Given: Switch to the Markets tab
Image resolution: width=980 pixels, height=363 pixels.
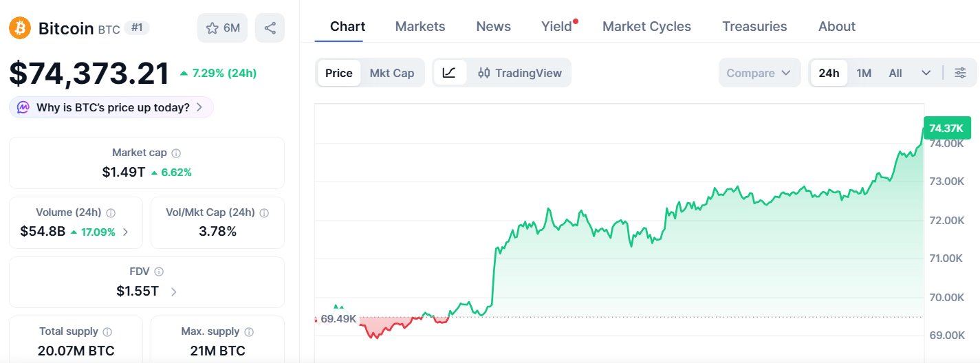Looking at the screenshot, I should pos(420,27).
